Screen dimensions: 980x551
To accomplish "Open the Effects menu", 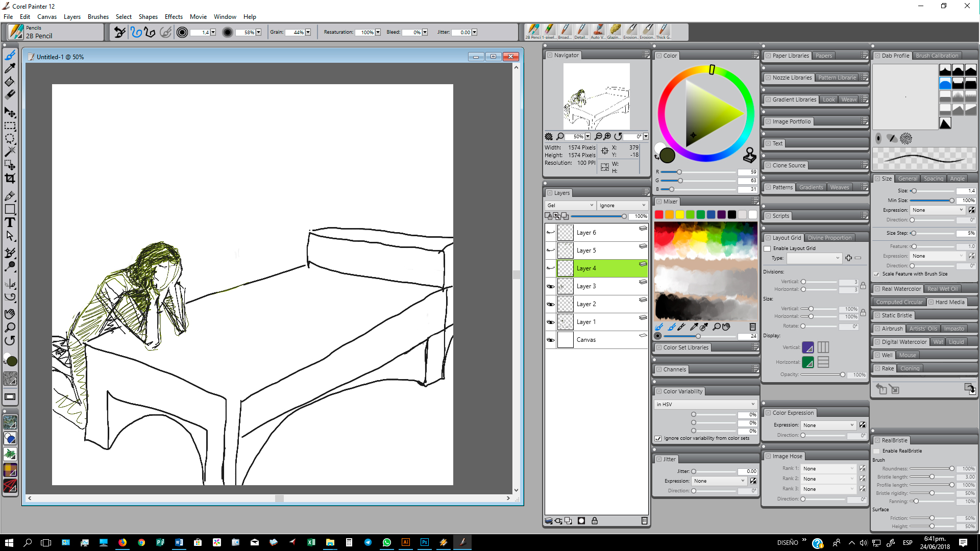I will pyautogui.click(x=174, y=17).
